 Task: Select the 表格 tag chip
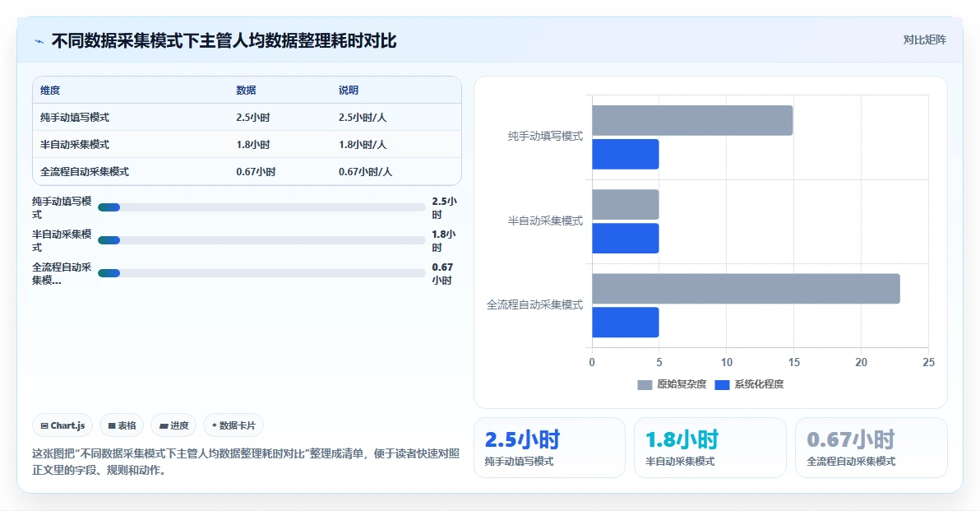[x=122, y=425]
